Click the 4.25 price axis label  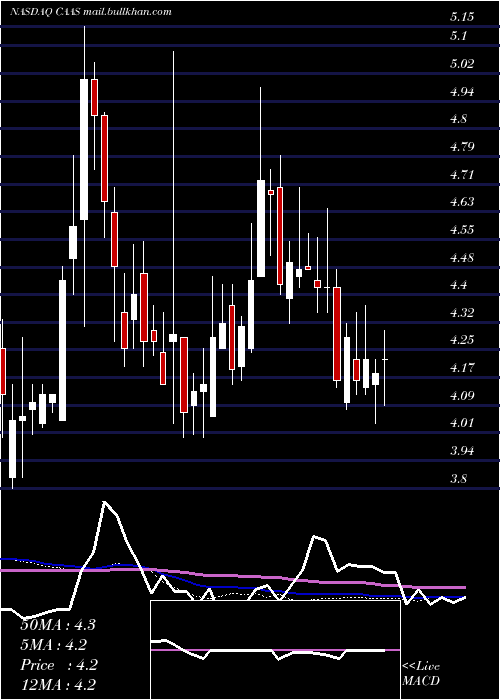[x=462, y=340]
